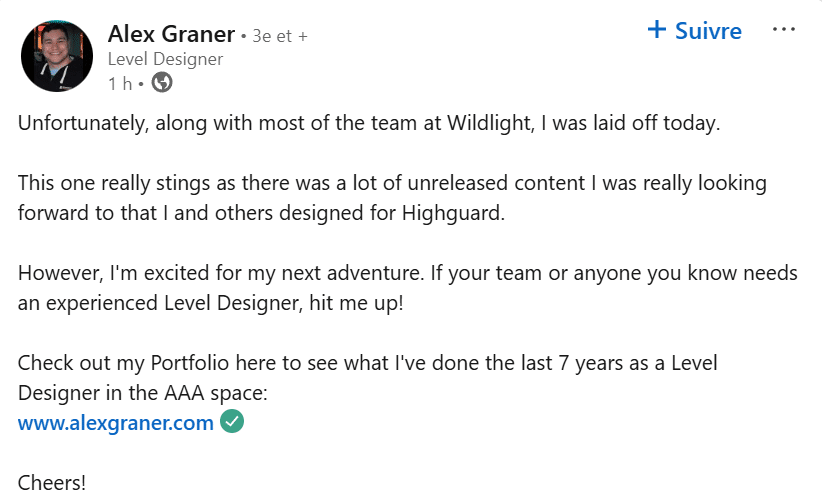Open the three-dot post options menu
The width and height of the screenshot is (822, 499).
[x=784, y=30]
